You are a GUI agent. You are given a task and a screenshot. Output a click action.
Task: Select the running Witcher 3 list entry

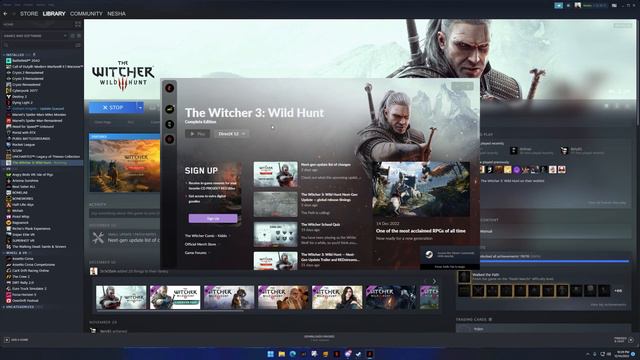[42, 162]
